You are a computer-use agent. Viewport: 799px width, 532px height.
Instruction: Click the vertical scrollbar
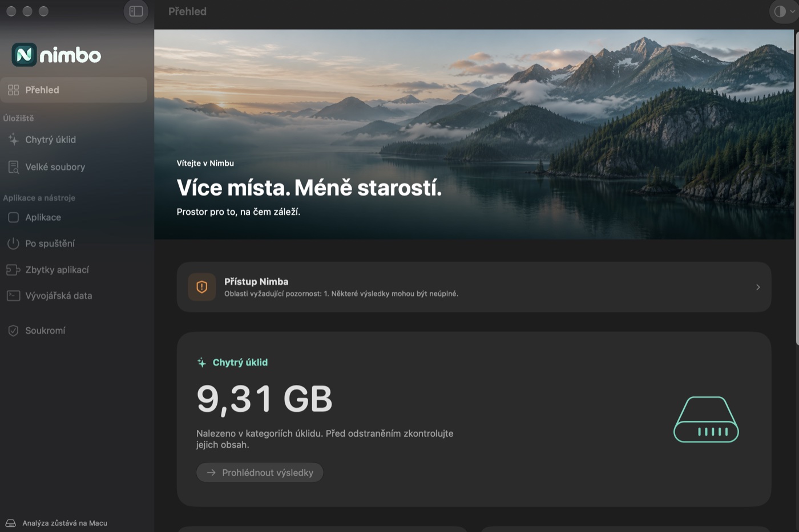(x=797, y=188)
